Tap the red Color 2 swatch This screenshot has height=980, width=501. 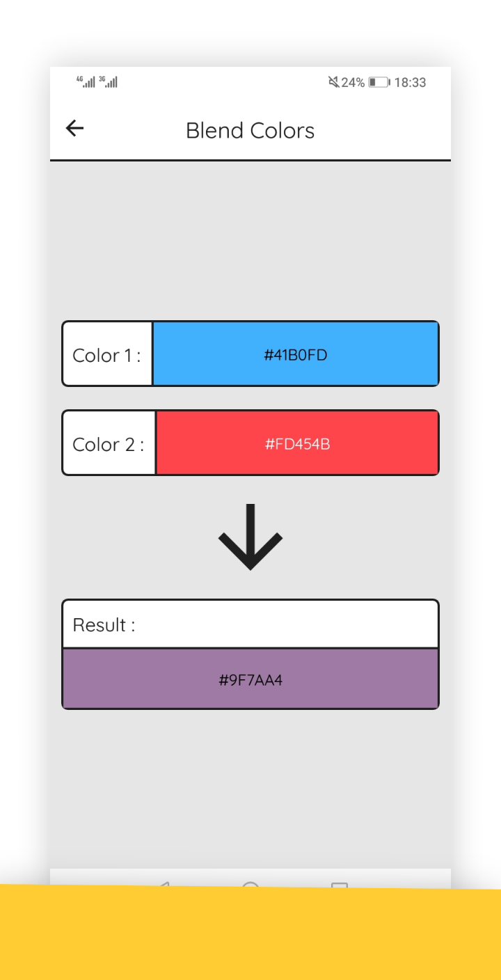click(x=297, y=443)
